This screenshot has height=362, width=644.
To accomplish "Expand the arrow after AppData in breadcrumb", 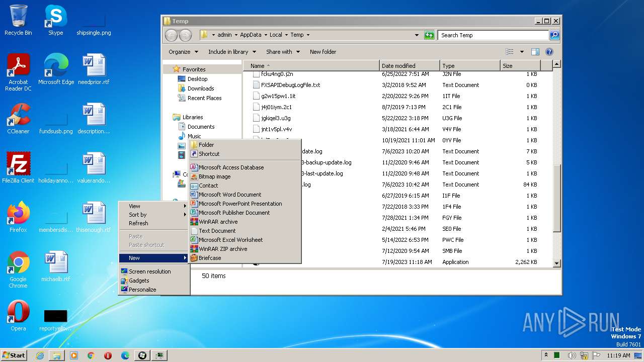I will (x=265, y=35).
